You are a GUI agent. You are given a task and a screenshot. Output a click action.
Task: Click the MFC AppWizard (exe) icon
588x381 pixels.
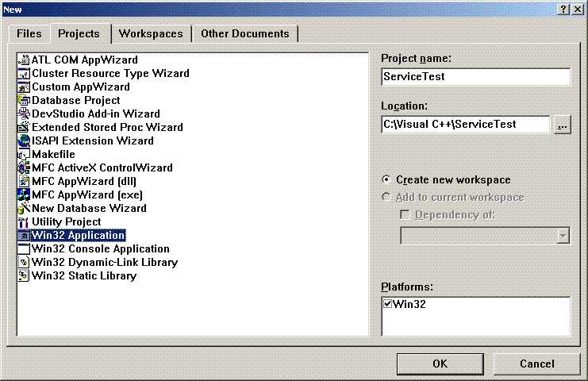click(x=24, y=195)
